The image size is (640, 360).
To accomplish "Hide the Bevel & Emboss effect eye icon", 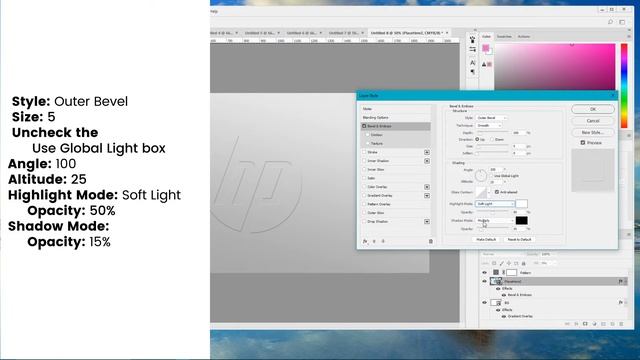I will point(504,295).
